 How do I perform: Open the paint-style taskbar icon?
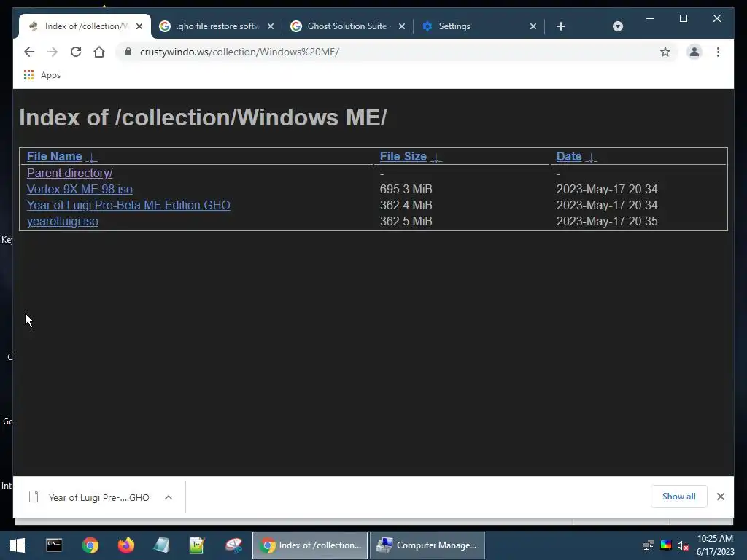[233, 545]
